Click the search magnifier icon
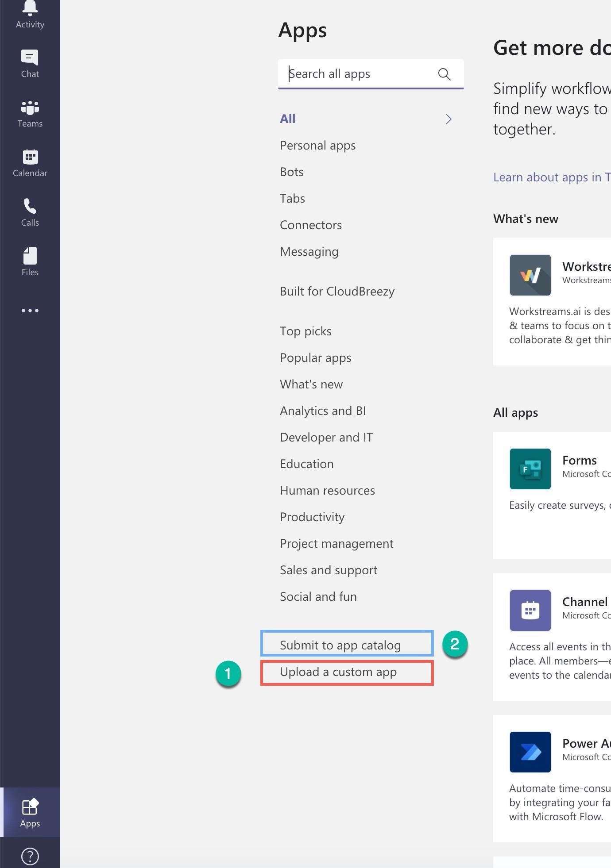This screenshot has height=868, width=611. pyautogui.click(x=444, y=74)
